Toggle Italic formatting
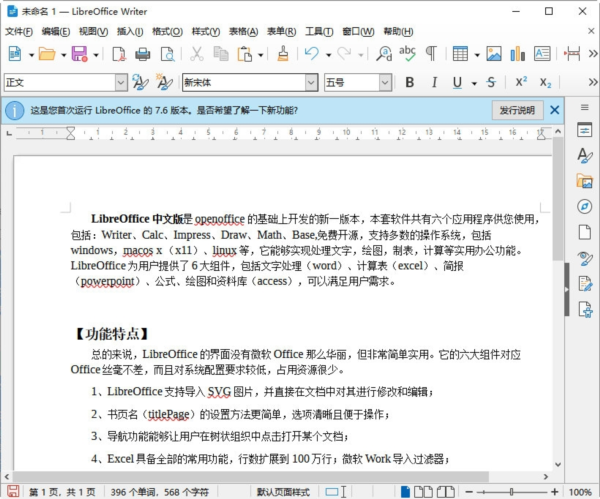600x499 pixels. pos(434,82)
